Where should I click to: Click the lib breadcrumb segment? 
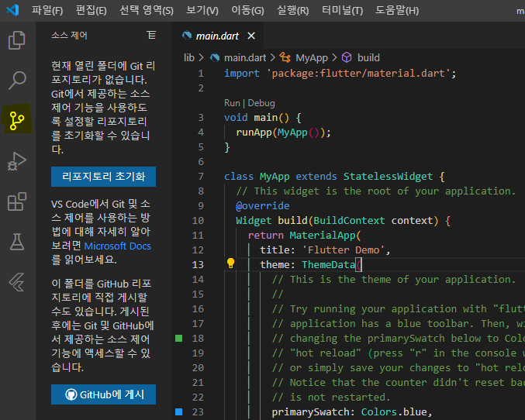[x=189, y=57]
